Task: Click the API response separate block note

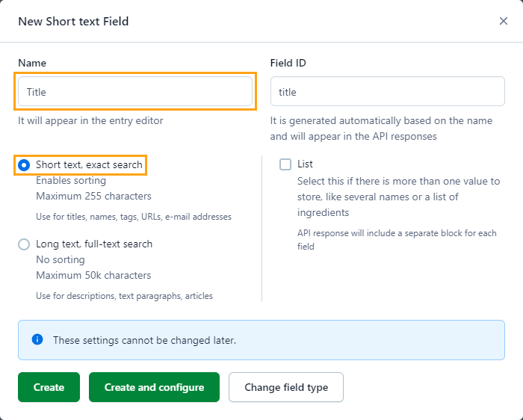Action: point(396,239)
